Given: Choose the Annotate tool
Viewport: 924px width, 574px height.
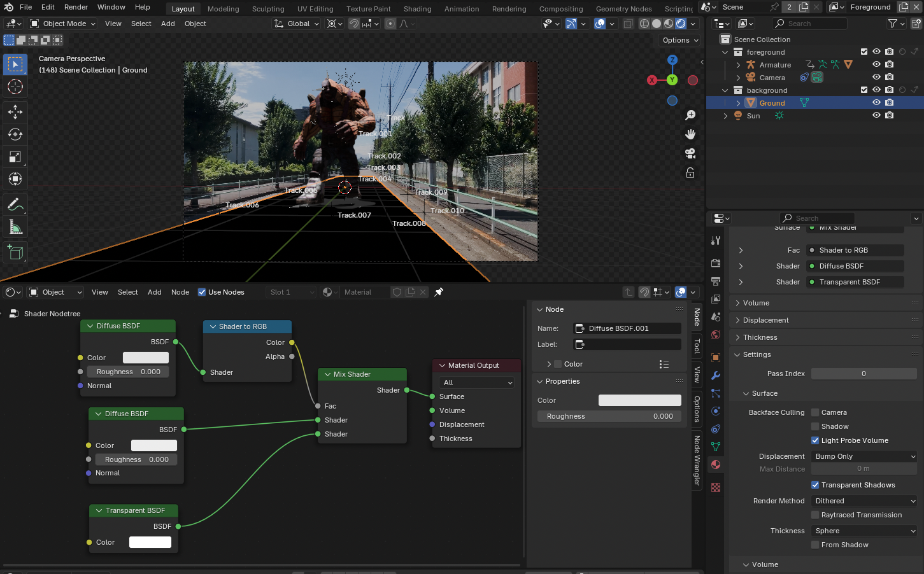Looking at the screenshot, I should (x=15, y=205).
